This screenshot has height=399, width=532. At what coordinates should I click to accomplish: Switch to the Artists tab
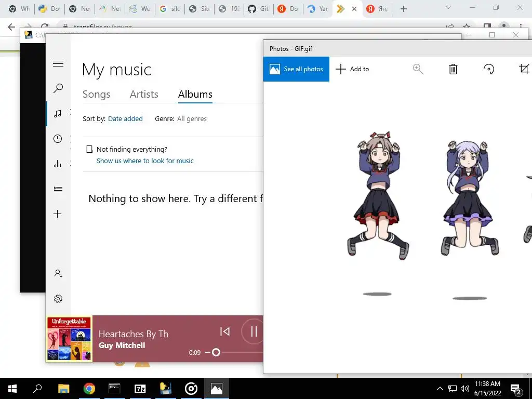tap(144, 94)
